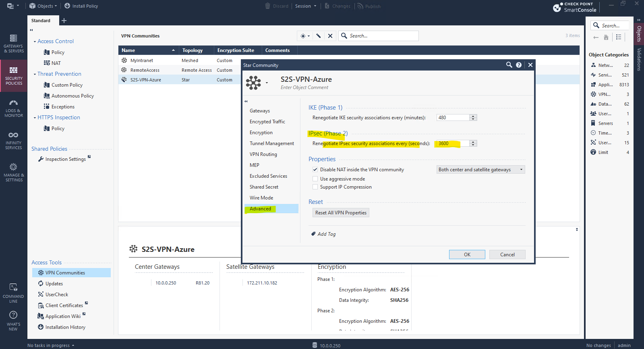Image resolution: width=644 pixels, height=349 pixels.
Task: Open Security Policies sidebar view
Action: [13, 76]
